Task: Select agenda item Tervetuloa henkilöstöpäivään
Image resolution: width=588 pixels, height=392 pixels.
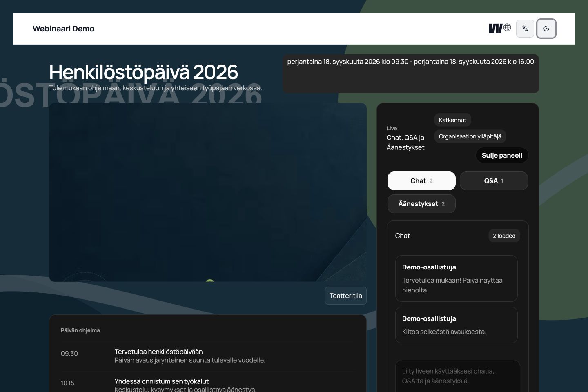Action: tap(158, 352)
